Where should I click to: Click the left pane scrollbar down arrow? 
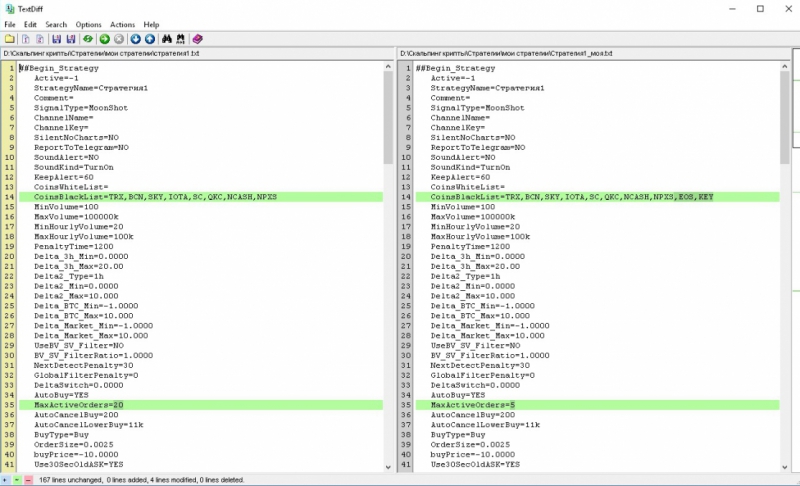388,467
